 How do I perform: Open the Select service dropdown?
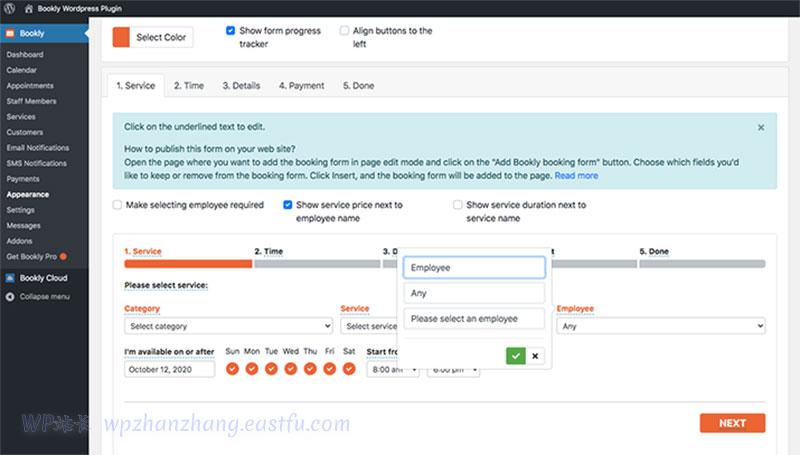tap(369, 326)
